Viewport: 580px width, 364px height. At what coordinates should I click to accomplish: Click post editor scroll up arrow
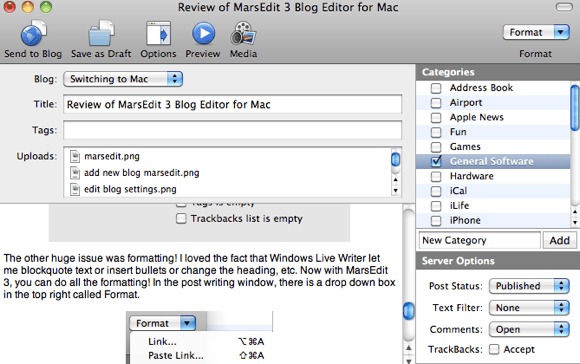(408, 348)
